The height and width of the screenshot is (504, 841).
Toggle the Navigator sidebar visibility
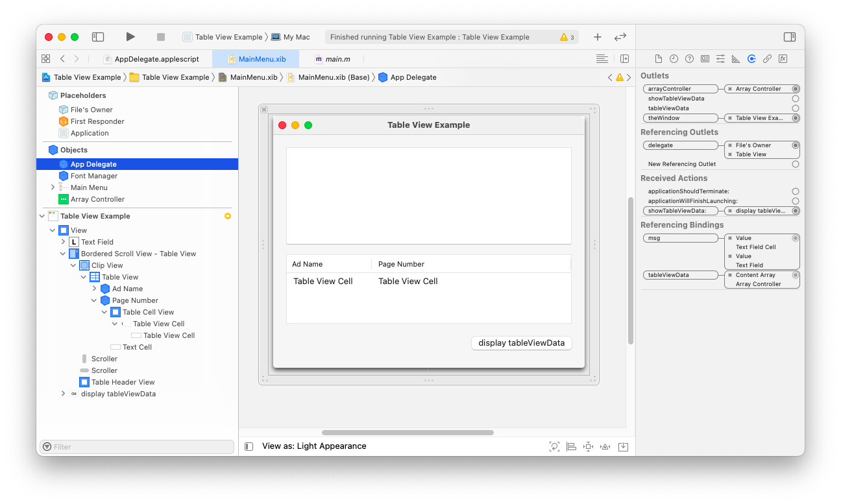98,37
